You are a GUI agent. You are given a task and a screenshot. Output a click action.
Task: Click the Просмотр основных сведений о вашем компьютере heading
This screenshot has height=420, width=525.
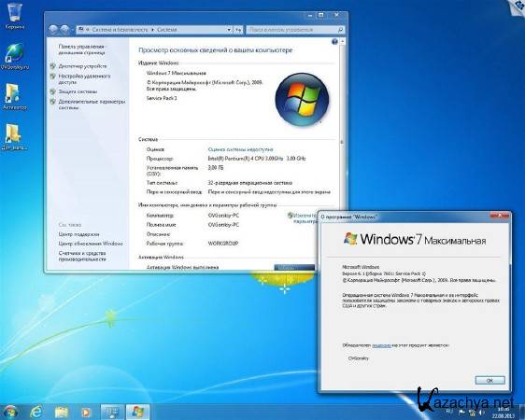point(215,50)
